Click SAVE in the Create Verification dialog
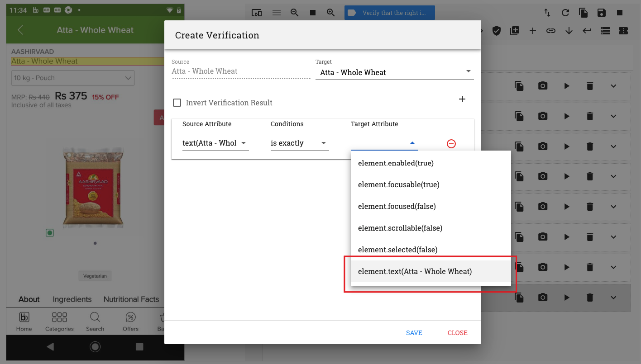641x364 pixels. pyautogui.click(x=414, y=333)
